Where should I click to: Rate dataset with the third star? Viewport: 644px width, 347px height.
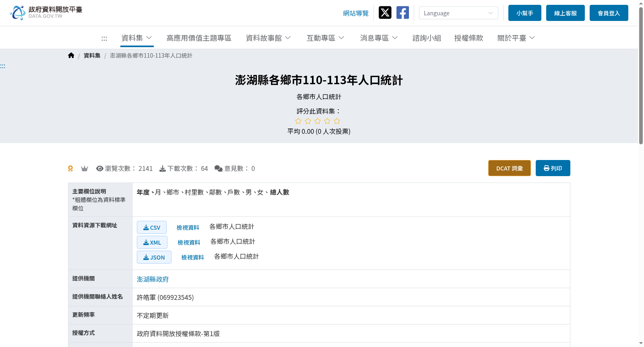click(318, 121)
